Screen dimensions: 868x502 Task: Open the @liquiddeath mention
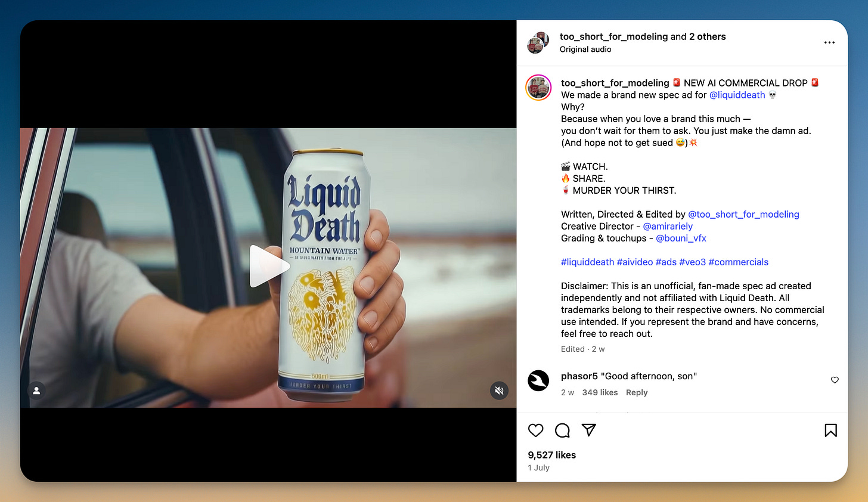click(737, 95)
